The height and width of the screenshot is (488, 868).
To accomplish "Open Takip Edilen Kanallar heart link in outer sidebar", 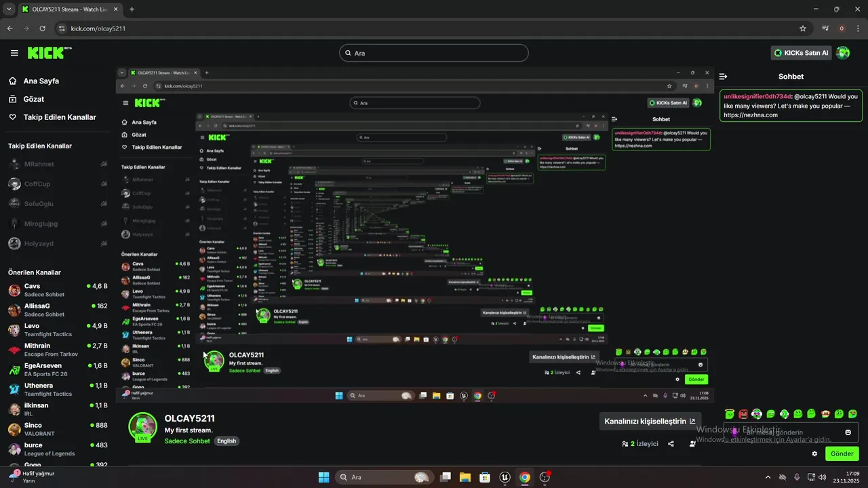I will [52, 117].
